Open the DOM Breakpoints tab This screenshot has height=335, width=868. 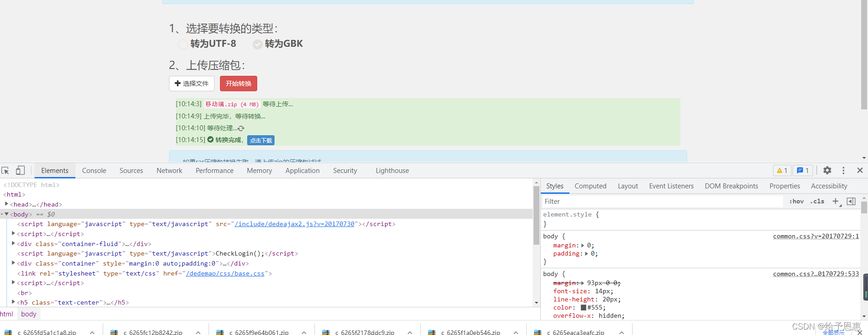731,186
